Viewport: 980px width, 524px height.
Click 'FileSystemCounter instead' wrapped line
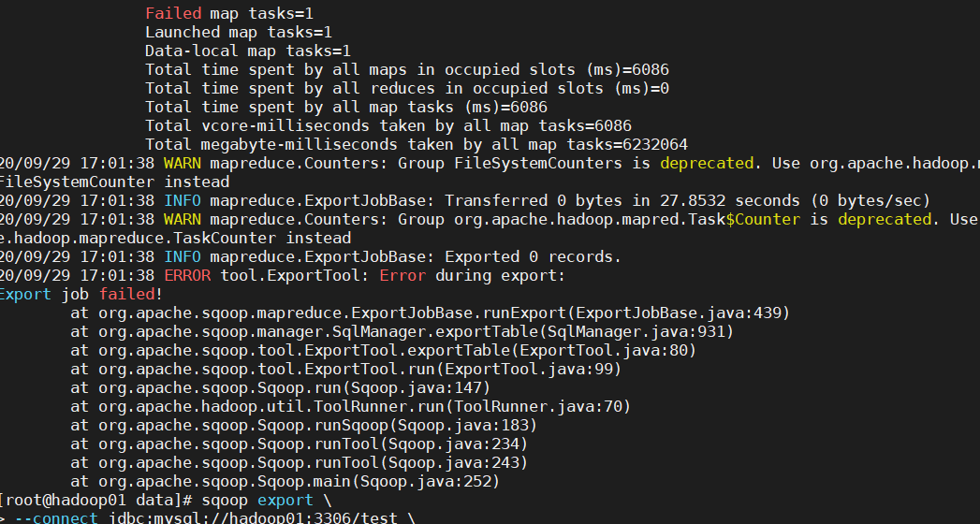(x=115, y=182)
